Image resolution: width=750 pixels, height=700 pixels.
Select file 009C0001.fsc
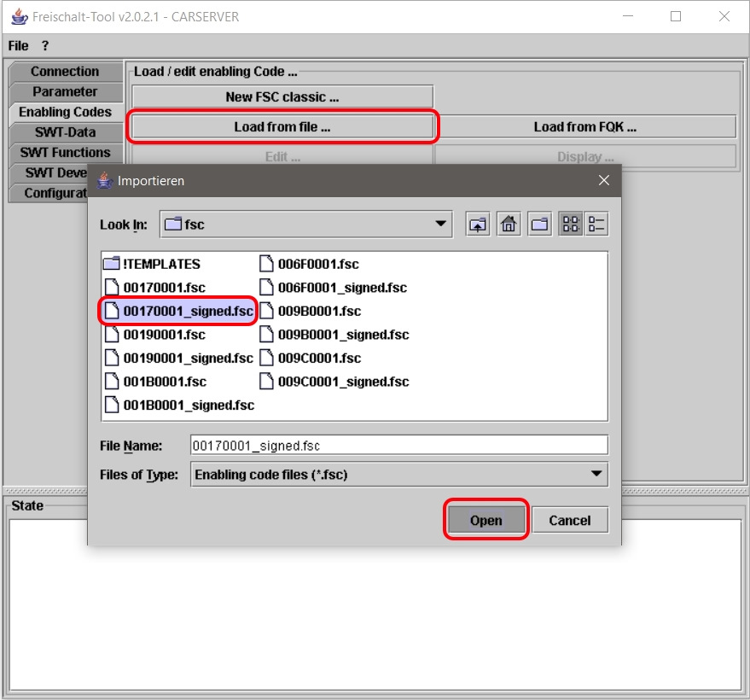coord(311,358)
